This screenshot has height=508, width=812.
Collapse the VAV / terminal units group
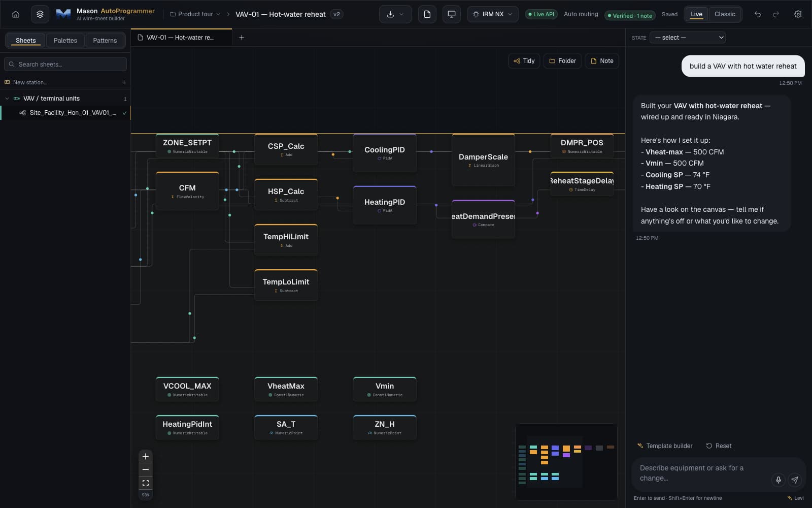coord(7,99)
